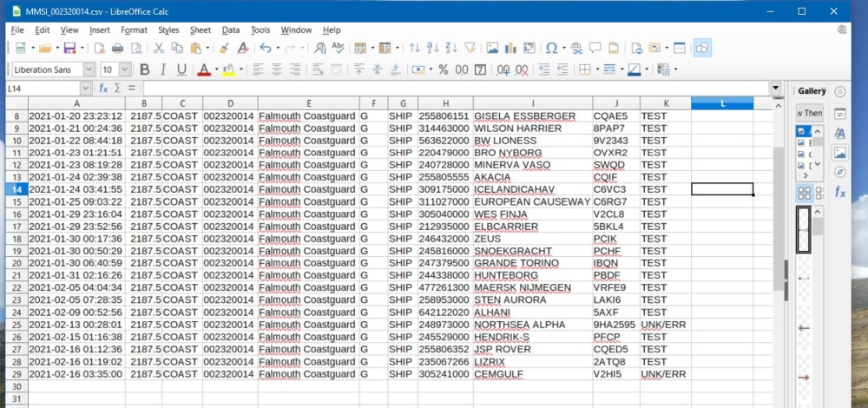
Task: Click Insert Image icon
Action: click(x=492, y=48)
